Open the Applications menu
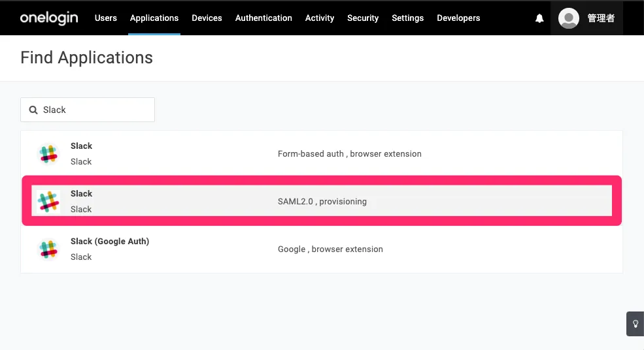644x350 pixels. [x=154, y=18]
